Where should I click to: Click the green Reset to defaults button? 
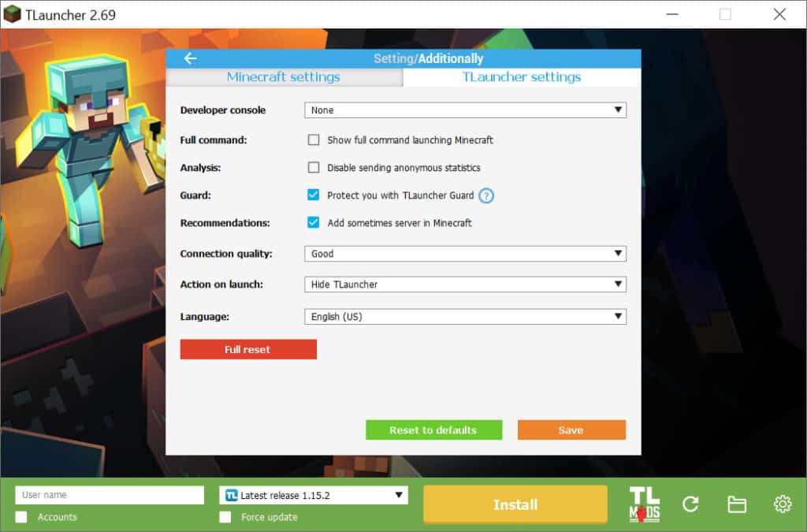pos(434,430)
